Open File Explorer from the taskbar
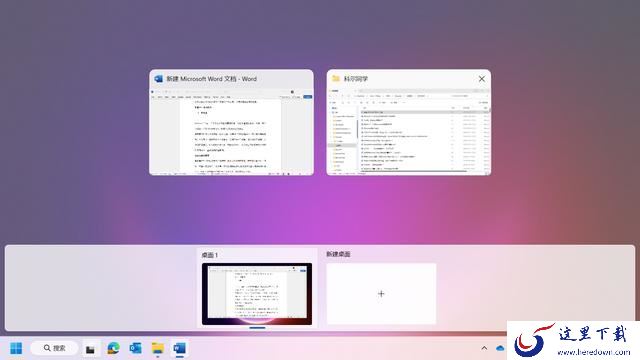This screenshot has height=360, width=640. (158, 348)
